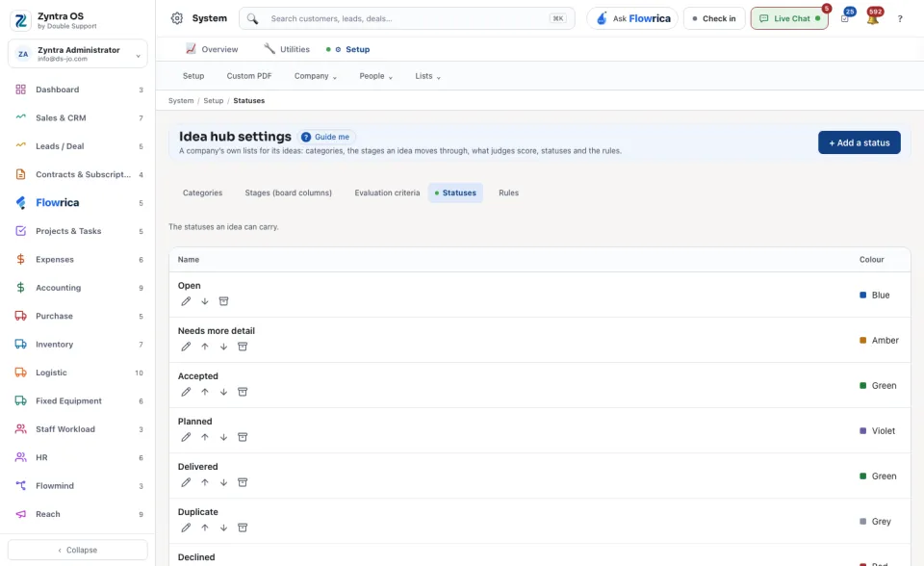The width and height of the screenshot is (924, 566).
Task: Focus the search customers, leads, deals field
Action: tap(407, 18)
